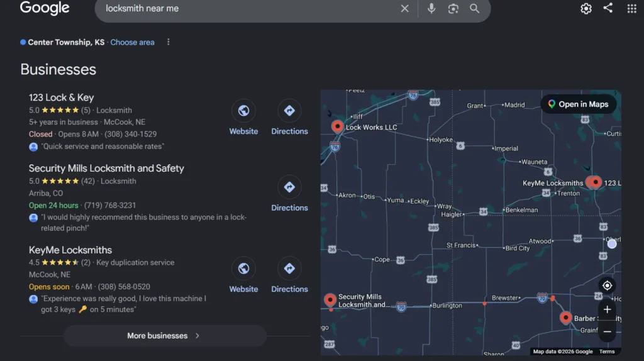The height and width of the screenshot is (361, 644).
Task: Zoom in on the map
Action: pyautogui.click(x=607, y=309)
